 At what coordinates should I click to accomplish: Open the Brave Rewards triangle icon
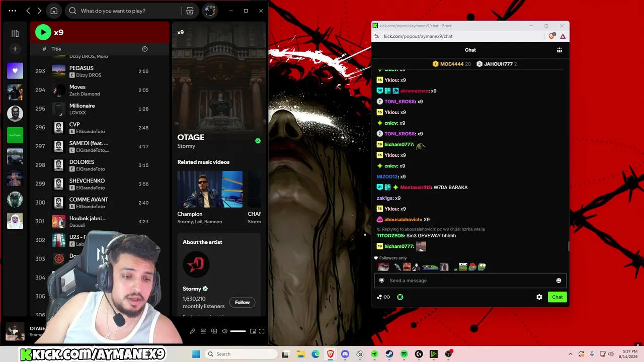tap(562, 36)
